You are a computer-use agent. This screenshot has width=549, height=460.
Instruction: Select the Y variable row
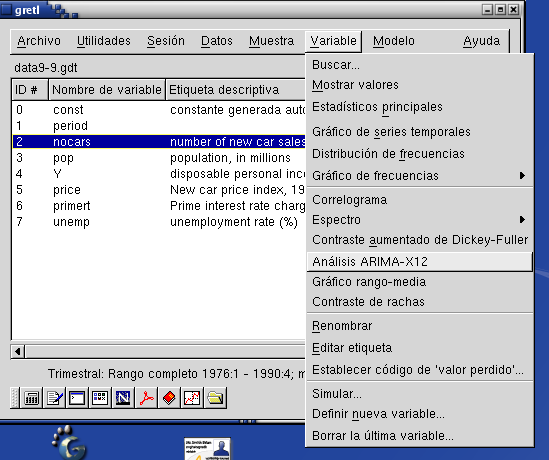coord(159,174)
